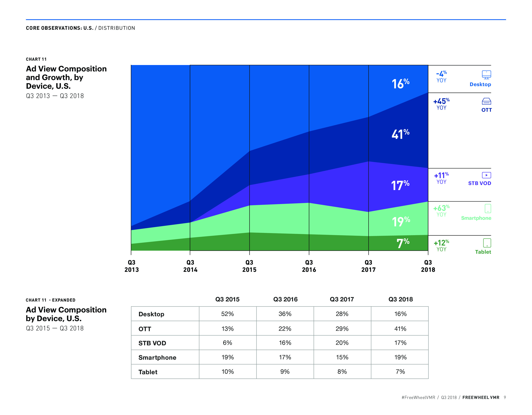Screen dimensions: 532x415
Task: Click the Q3 2013 axis marker
Action: tap(131, 266)
